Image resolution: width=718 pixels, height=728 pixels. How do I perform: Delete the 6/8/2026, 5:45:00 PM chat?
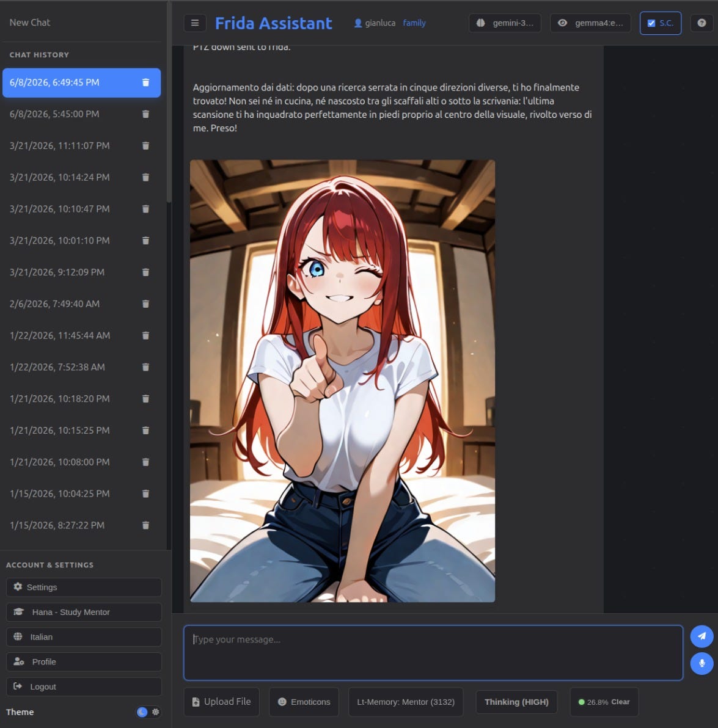[x=145, y=114]
